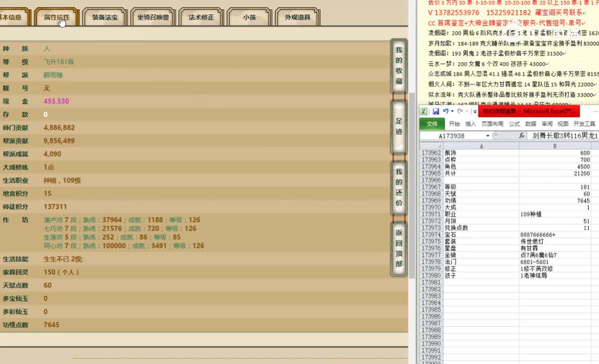The height and width of the screenshot is (364, 599).
Task: Select row header 173967 in Excel
Action: [x=431, y=187]
